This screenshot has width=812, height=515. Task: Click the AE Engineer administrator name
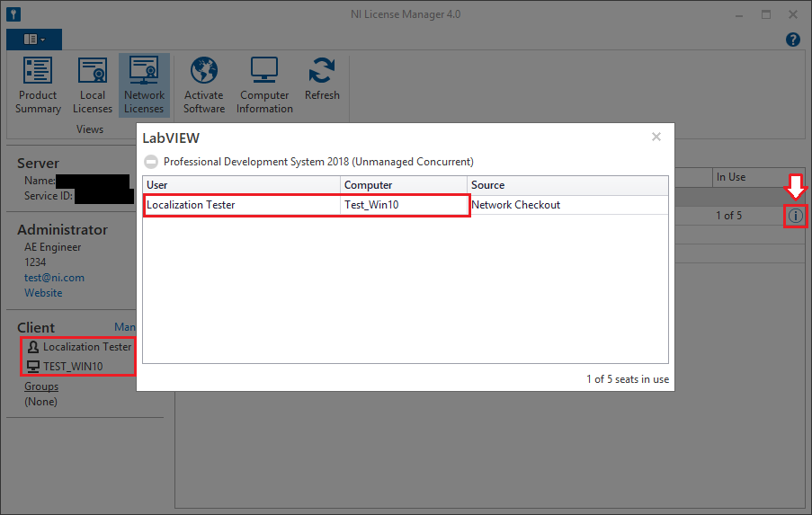pyautogui.click(x=53, y=247)
